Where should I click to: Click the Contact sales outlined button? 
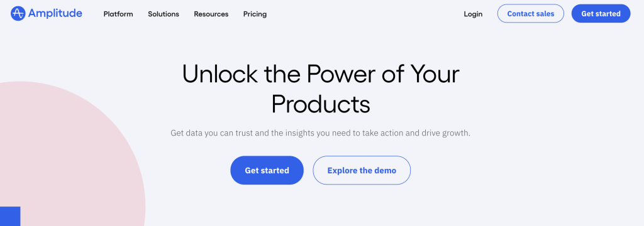[x=531, y=14]
